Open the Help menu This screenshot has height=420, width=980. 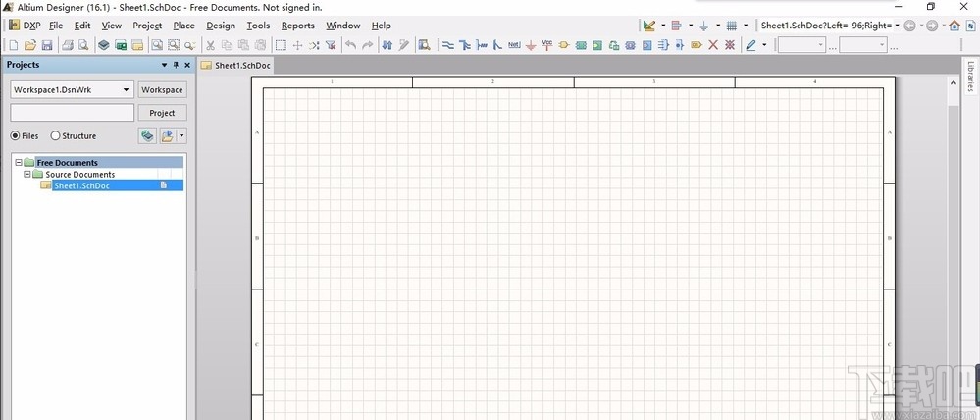pyautogui.click(x=382, y=26)
